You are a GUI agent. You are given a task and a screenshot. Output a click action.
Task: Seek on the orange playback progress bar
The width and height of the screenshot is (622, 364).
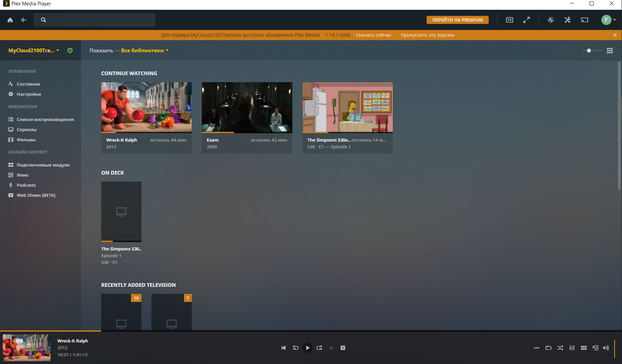click(311, 331)
